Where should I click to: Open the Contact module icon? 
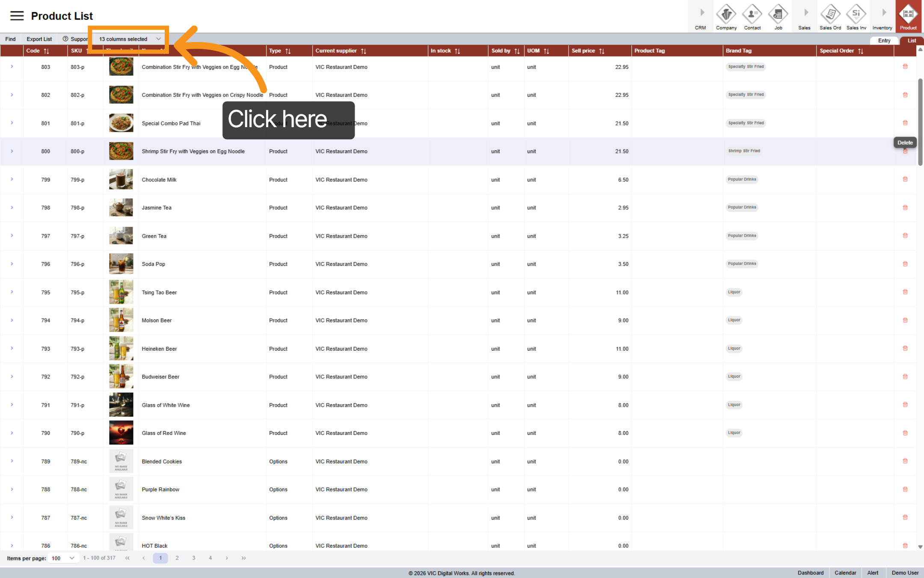752,16
